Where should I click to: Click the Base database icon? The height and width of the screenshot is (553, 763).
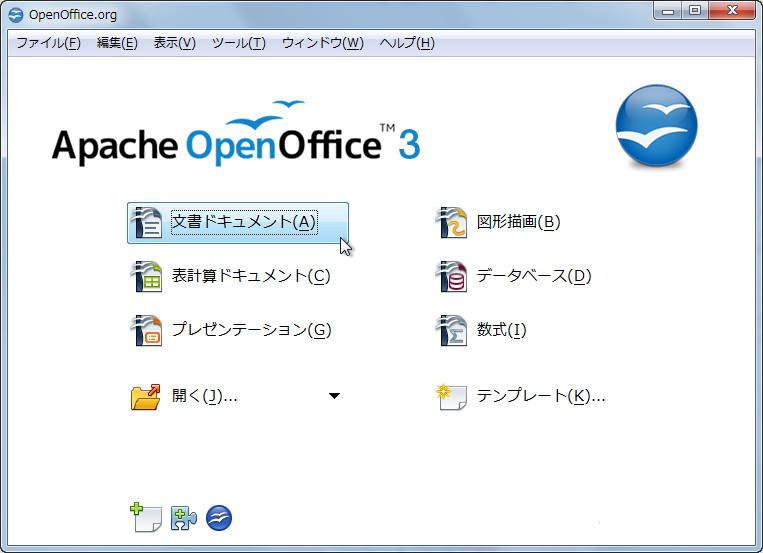tap(451, 276)
